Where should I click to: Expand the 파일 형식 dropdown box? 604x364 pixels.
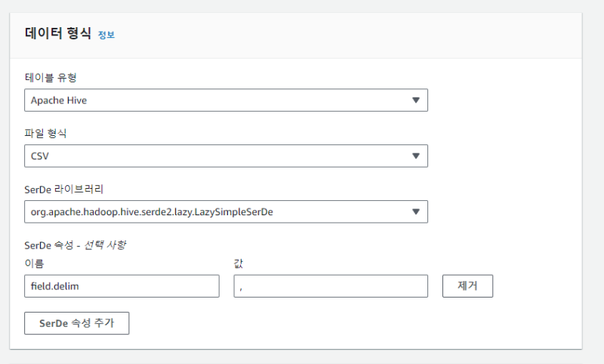(x=226, y=156)
